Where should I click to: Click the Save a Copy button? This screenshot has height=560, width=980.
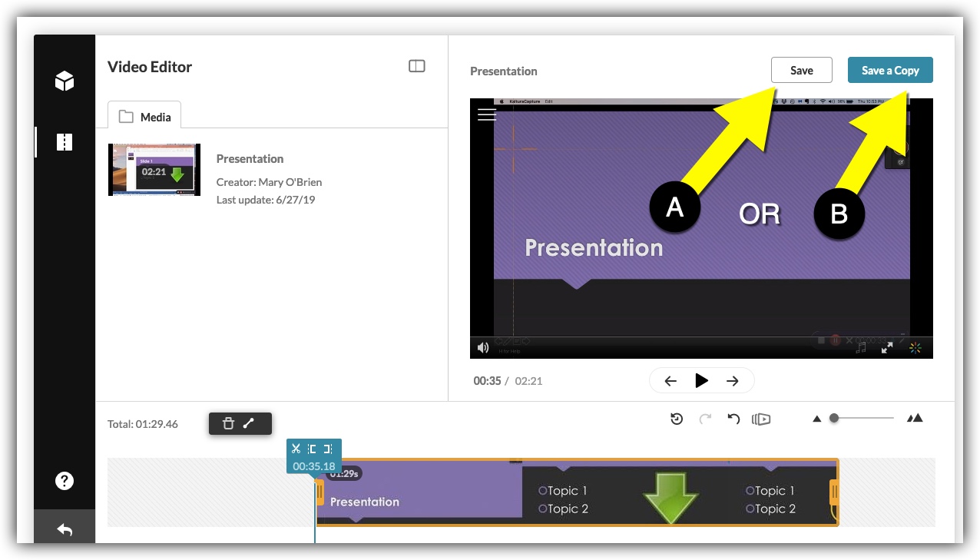[x=890, y=70]
